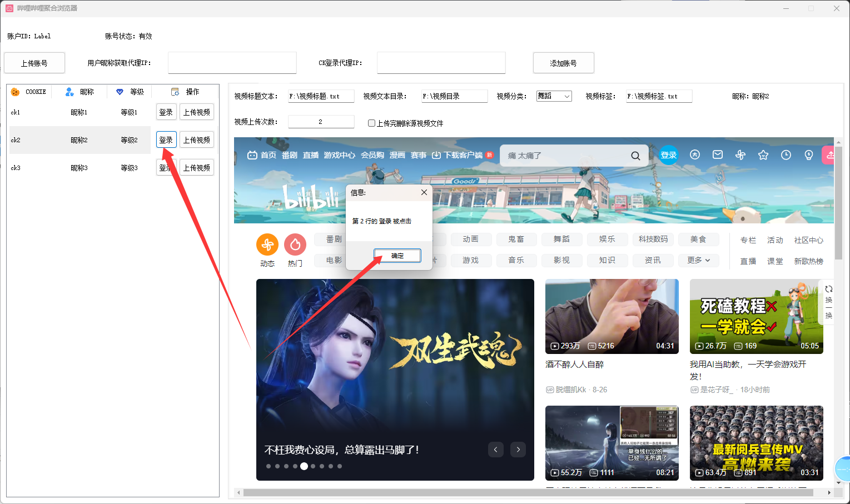
Task: Enable 上传完删除源视频文件 checkbox
Action: coord(371,123)
